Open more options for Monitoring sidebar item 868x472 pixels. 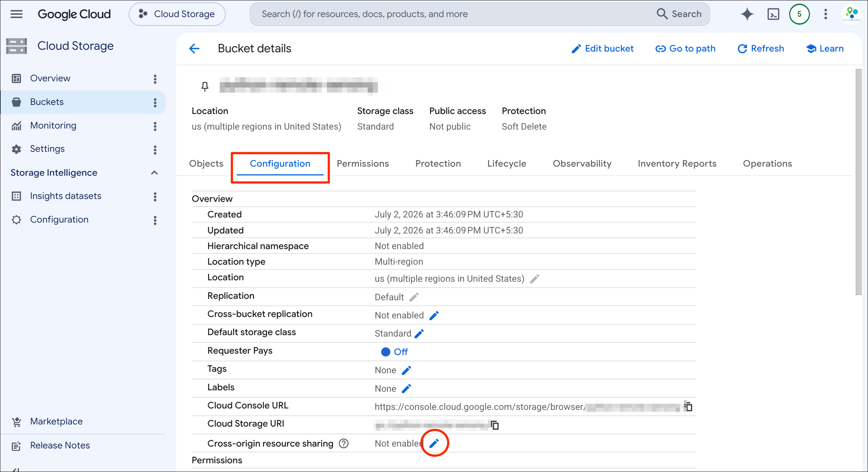click(155, 126)
